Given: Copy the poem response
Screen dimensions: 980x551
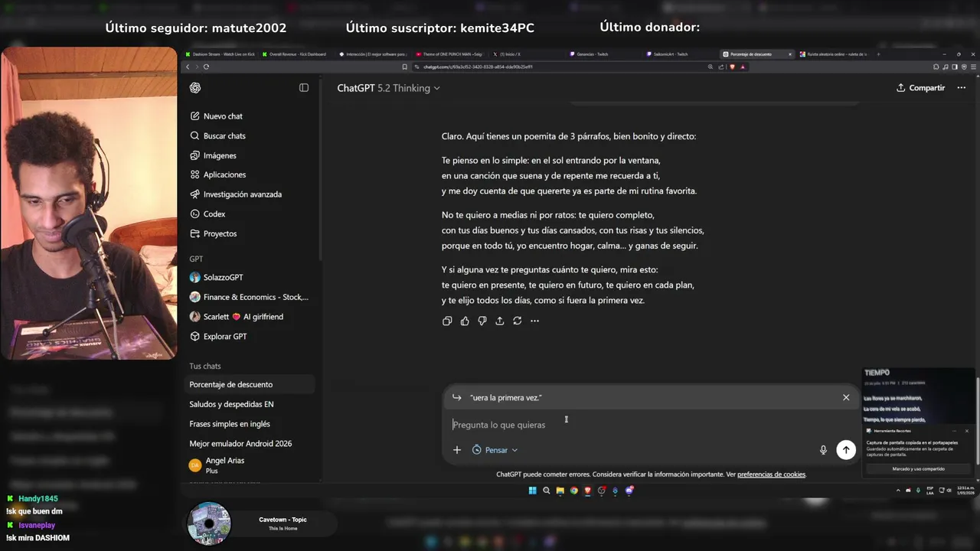Looking at the screenshot, I should point(447,321).
